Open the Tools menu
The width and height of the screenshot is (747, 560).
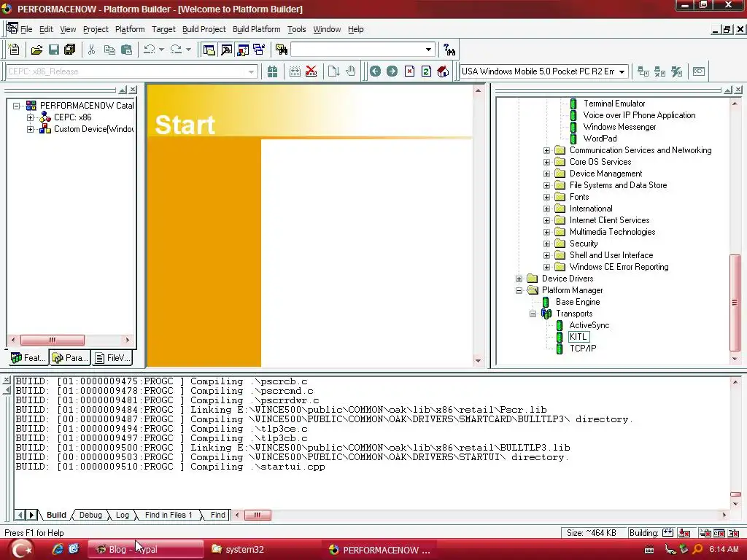click(x=296, y=29)
